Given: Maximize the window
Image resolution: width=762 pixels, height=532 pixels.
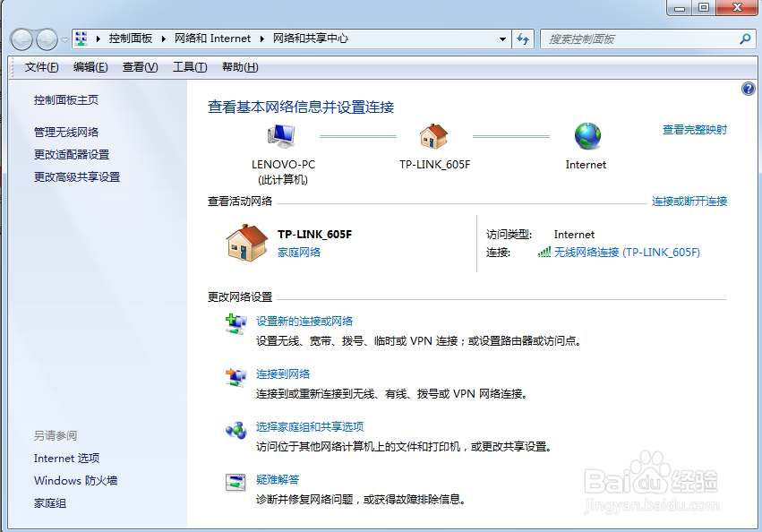Looking at the screenshot, I should [x=703, y=8].
